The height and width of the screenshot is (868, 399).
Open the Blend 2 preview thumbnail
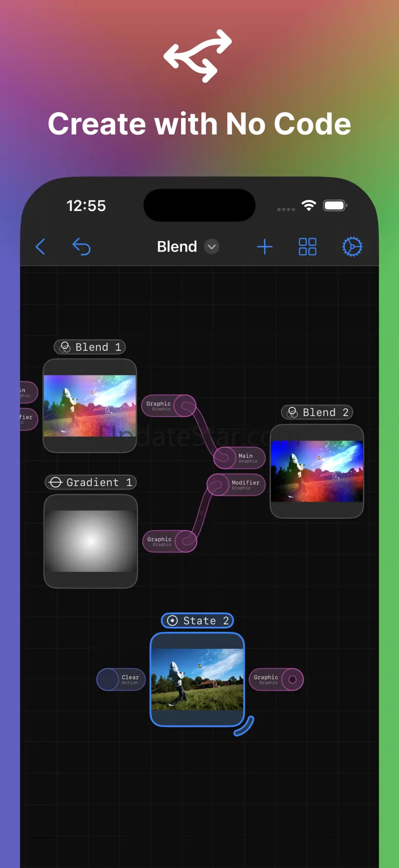317,471
